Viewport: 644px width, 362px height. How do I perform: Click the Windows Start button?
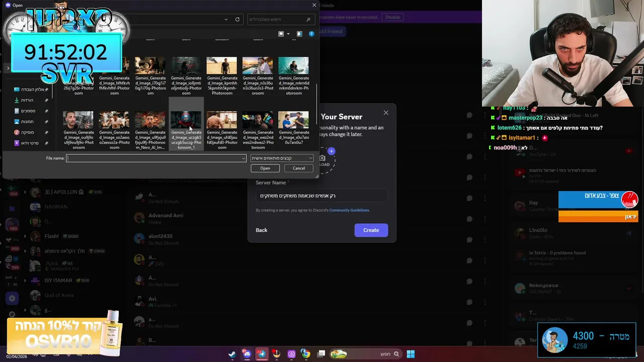pos(411,354)
